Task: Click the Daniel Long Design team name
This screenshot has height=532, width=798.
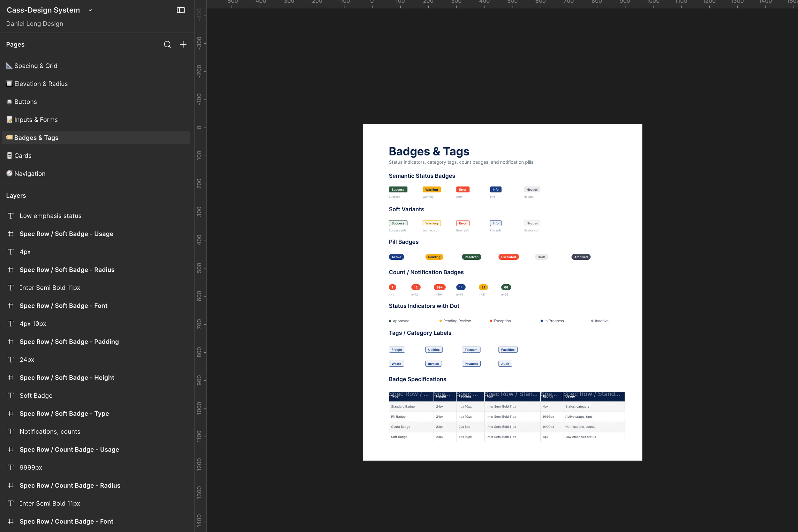Action: click(x=34, y=24)
